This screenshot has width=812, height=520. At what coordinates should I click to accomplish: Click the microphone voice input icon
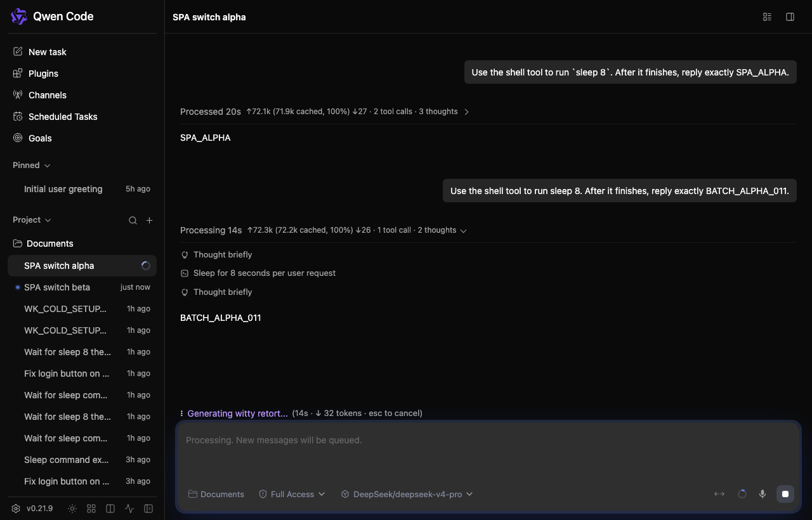(x=763, y=494)
